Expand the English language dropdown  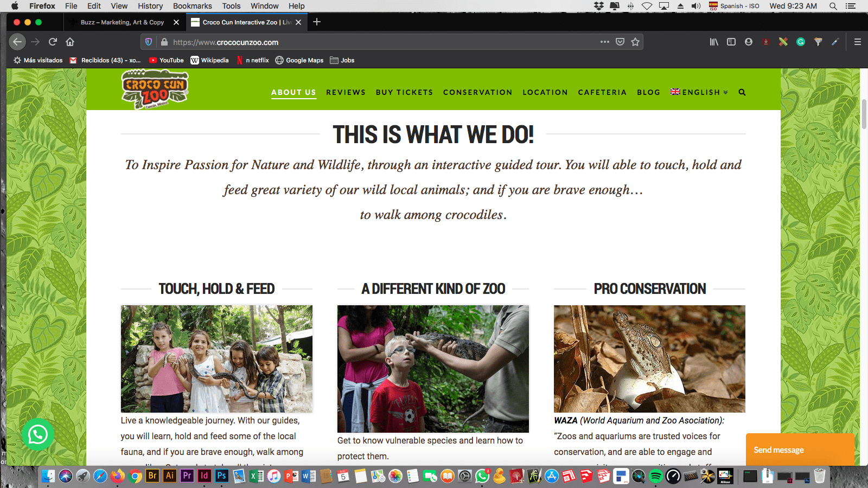click(699, 92)
